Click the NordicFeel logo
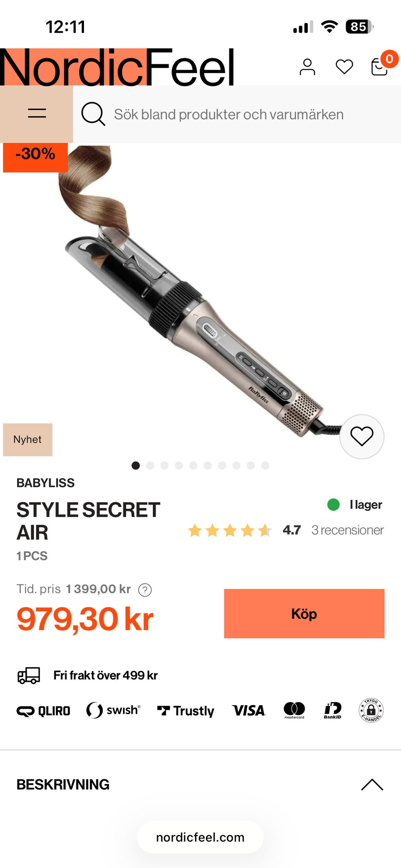401x868 pixels. 117,67
